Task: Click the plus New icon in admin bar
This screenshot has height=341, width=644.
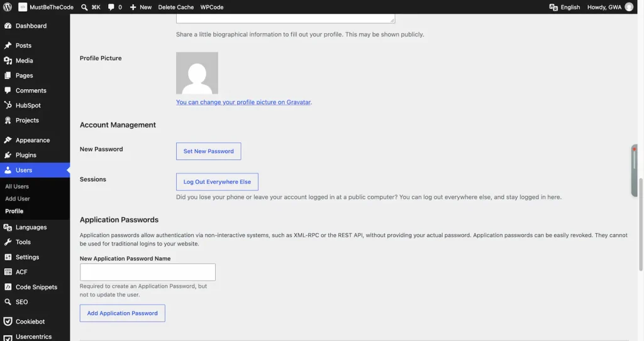Action: [133, 7]
